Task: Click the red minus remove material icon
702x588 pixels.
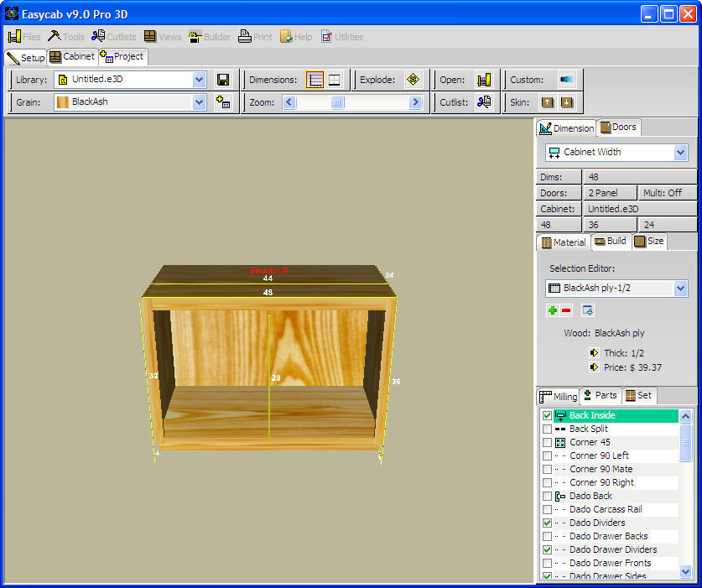Action: 566,310
